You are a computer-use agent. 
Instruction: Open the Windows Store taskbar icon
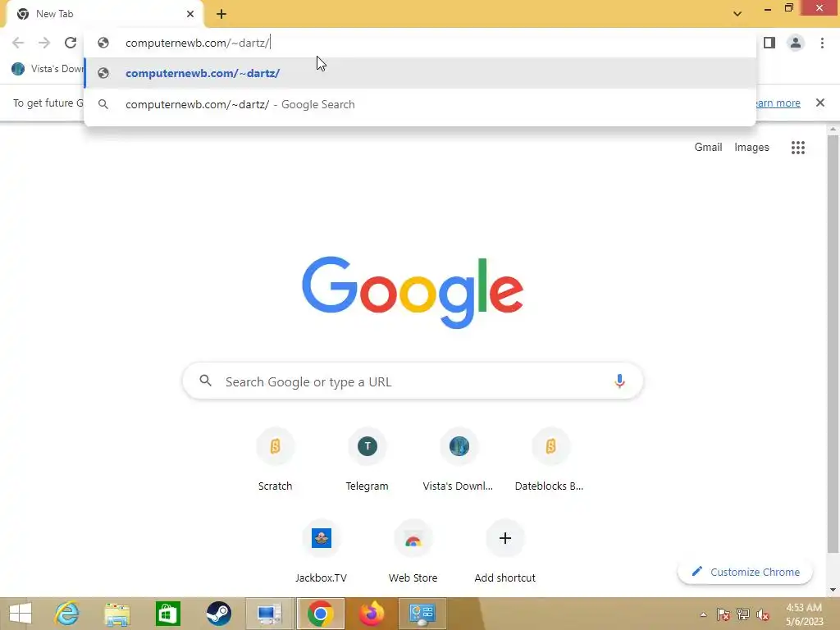(x=167, y=614)
